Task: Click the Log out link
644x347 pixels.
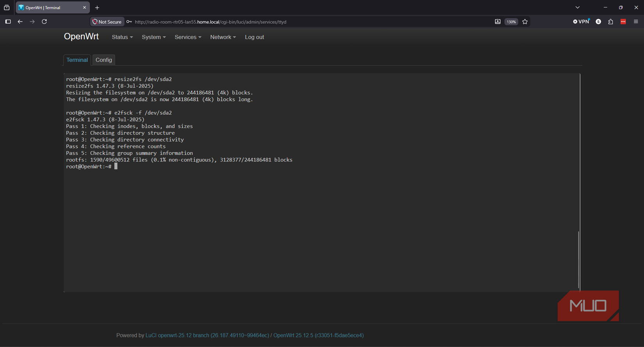Action: click(x=254, y=37)
